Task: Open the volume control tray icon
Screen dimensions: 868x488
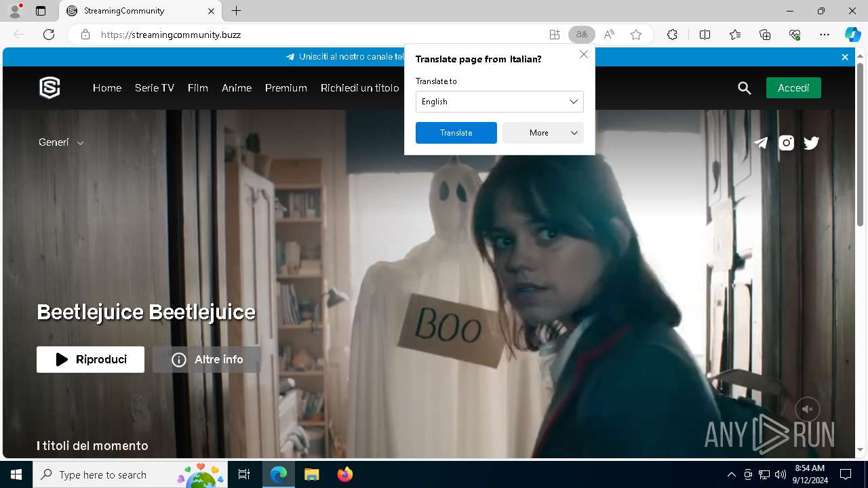Action: pos(781,474)
